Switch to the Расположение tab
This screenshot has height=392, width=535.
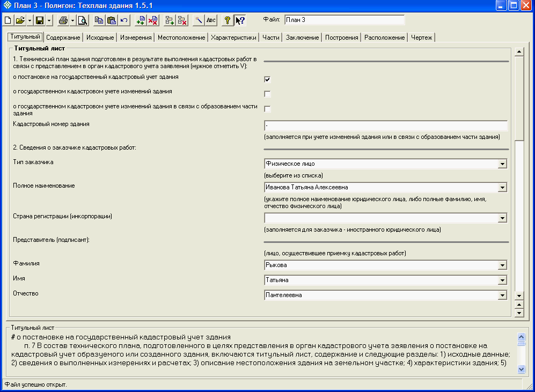click(x=385, y=38)
